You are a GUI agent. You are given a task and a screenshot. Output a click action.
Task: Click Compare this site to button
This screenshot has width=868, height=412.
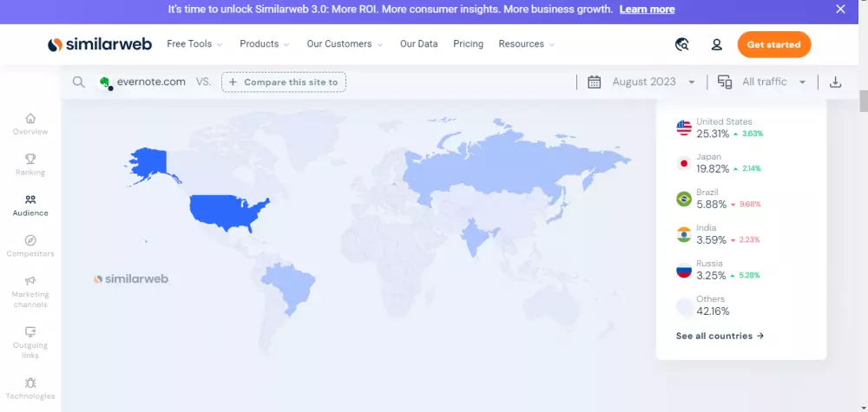tap(284, 82)
